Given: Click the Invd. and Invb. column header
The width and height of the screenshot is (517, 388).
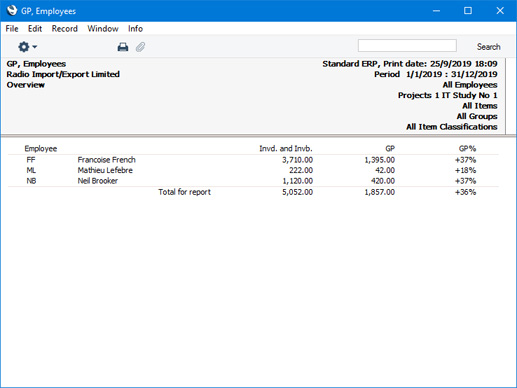Looking at the screenshot, I should point(286,149).
